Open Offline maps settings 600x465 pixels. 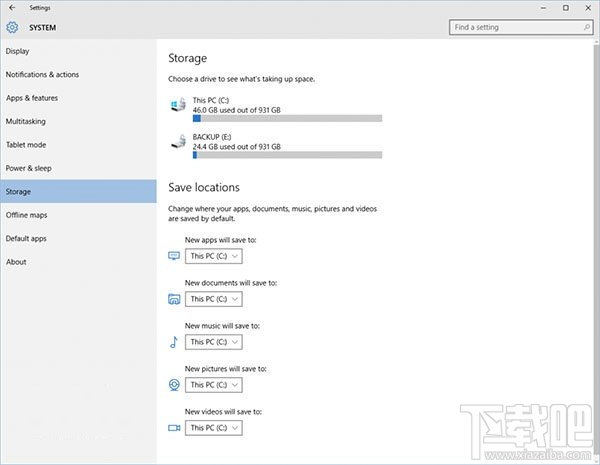(x=78, y=215)
